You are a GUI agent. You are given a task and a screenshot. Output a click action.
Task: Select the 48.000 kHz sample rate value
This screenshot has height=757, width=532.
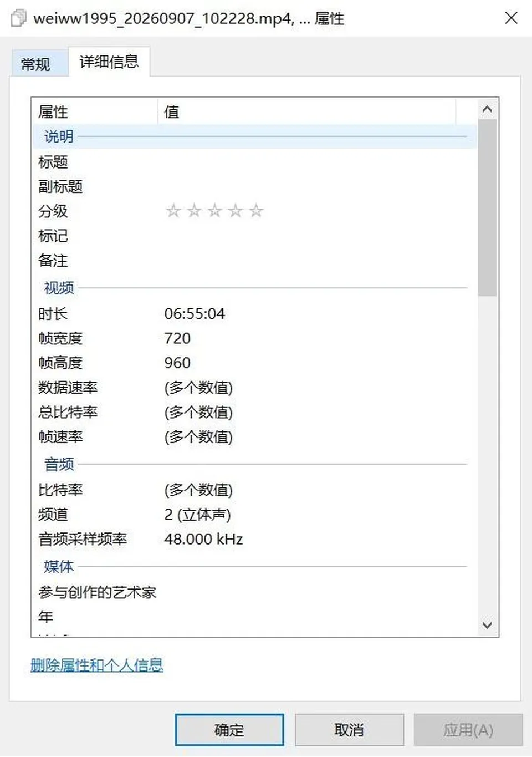coord(203,539)
